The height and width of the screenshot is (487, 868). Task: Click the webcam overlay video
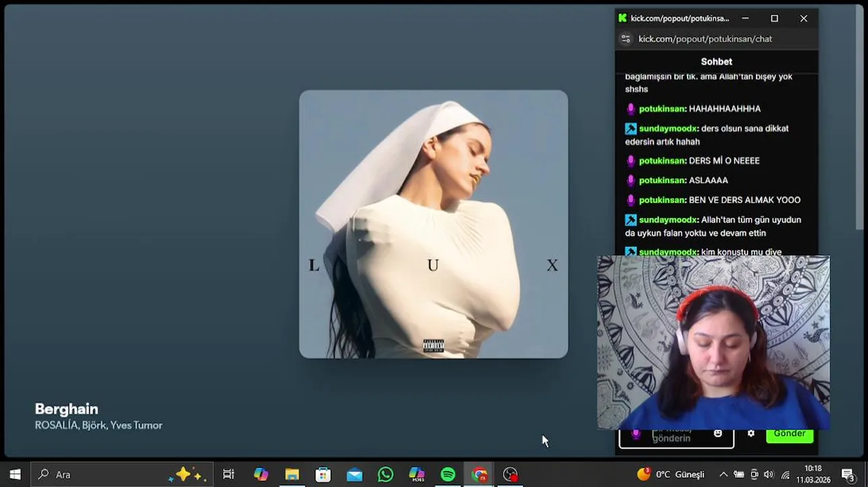[x=713, y=342]
